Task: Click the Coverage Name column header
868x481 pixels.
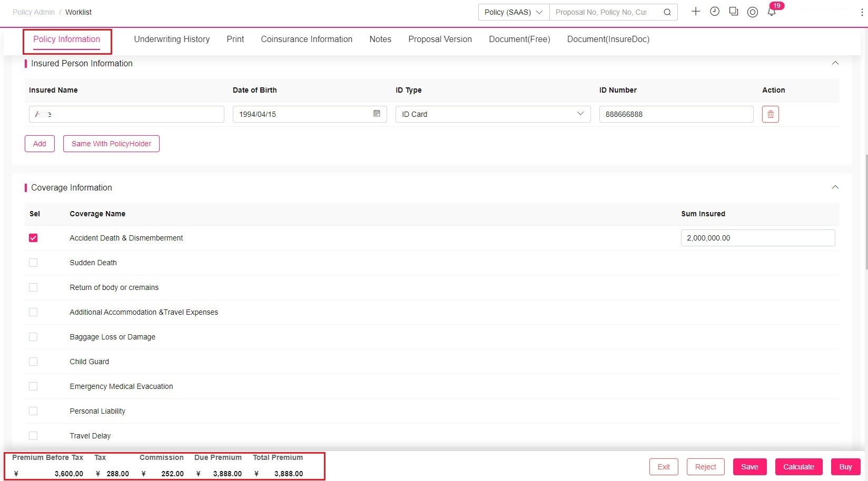Action: 97,214
